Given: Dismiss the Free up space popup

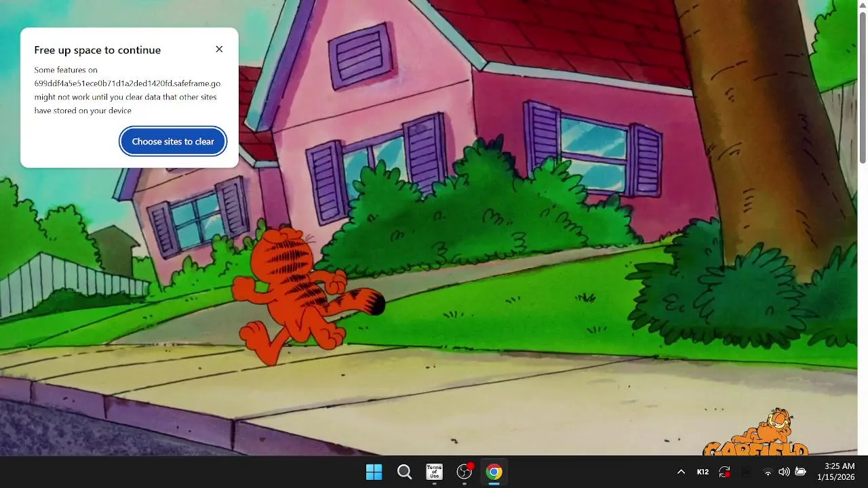Looking at the screenshot, I should click(219, 49).
